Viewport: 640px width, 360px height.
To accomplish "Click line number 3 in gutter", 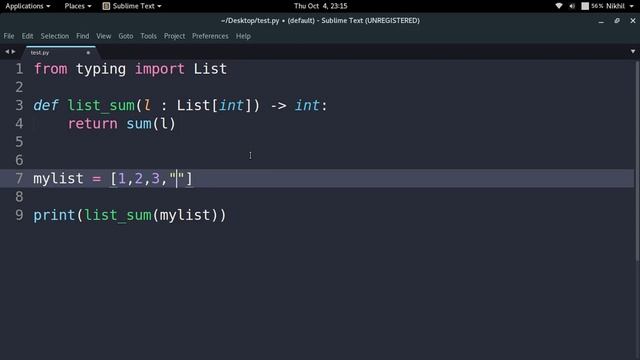I will (x=19, y=105).
